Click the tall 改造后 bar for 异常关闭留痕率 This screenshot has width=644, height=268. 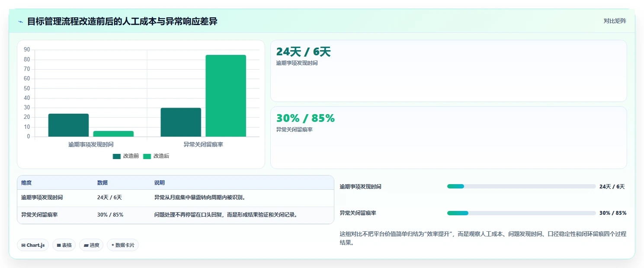[x=226, y=96]
